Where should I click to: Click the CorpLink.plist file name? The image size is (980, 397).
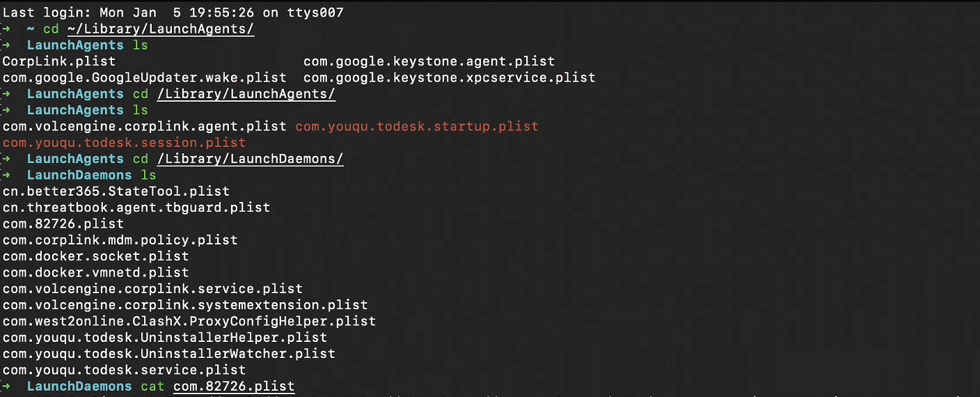click(59, 61)
